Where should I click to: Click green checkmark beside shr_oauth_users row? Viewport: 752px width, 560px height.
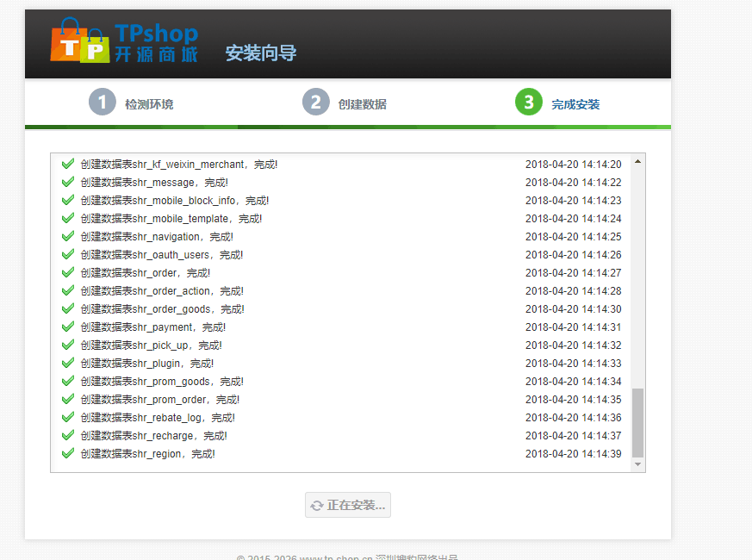coord(68,254)
